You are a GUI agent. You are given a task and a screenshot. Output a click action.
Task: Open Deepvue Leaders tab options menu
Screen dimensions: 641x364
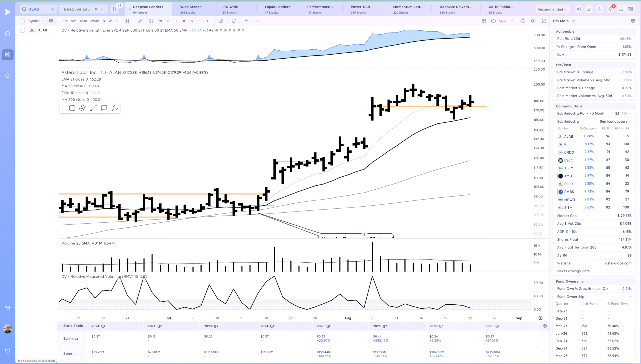coord(166,9)
